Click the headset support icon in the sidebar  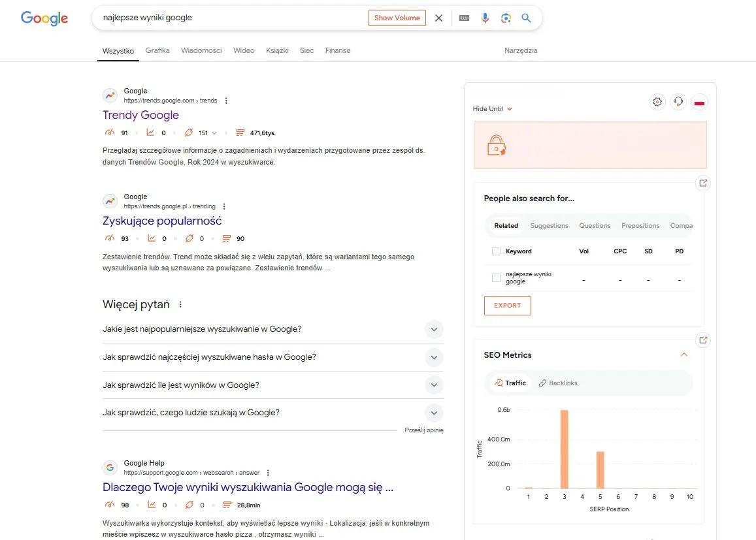point(678,102)
